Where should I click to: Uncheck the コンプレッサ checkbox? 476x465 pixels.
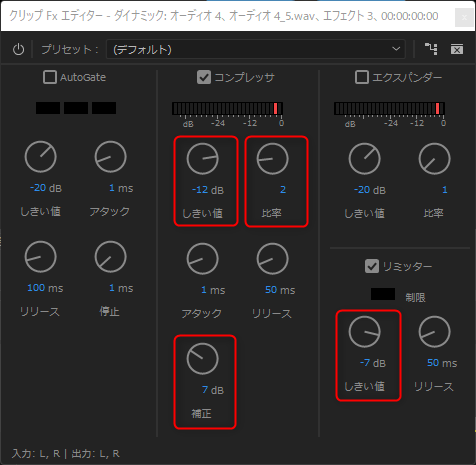pyautogui.click(x=204, y=77)
